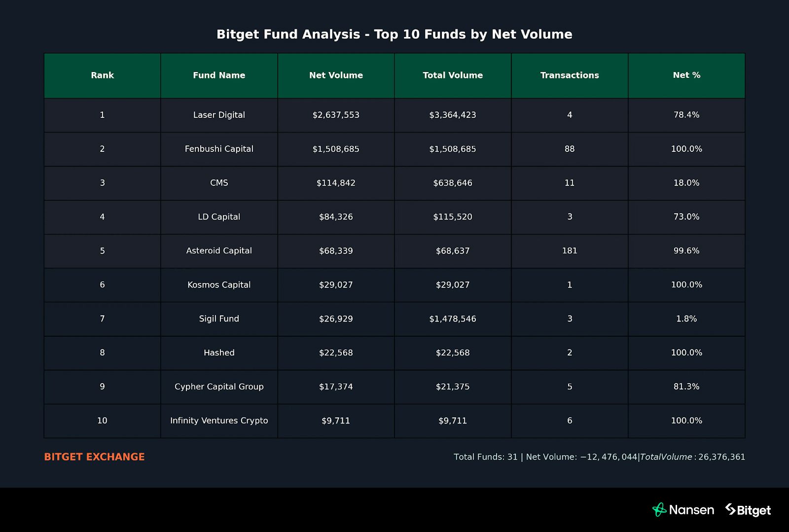The width and height of the screenshot is (789, 532).
Task: Click Laser Digital's $2,637,553 net volume
Action: [336, 115]
